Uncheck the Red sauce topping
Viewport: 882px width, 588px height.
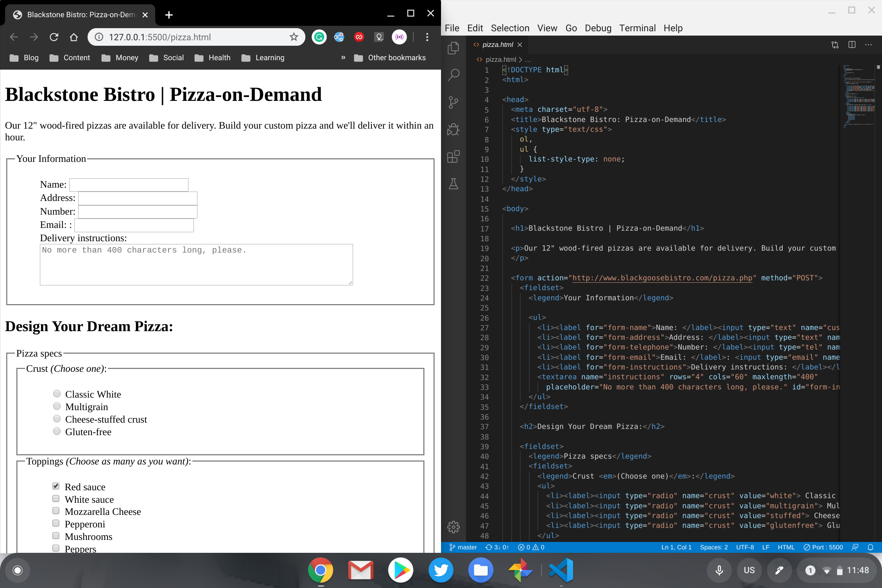click(x=56, y=486)
